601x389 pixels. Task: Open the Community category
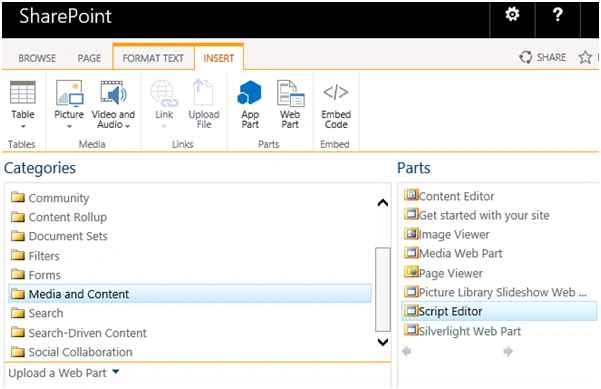[x=50, y=198]
